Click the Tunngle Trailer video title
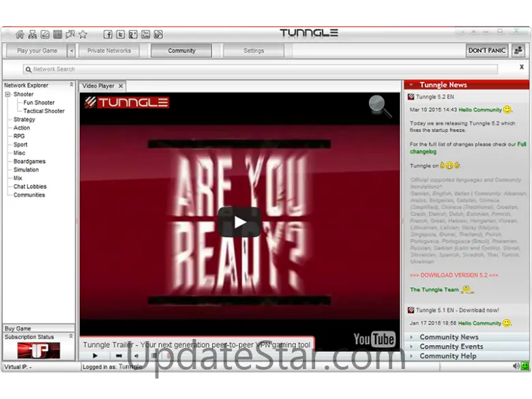532x399 pixels. coord(196,344)
